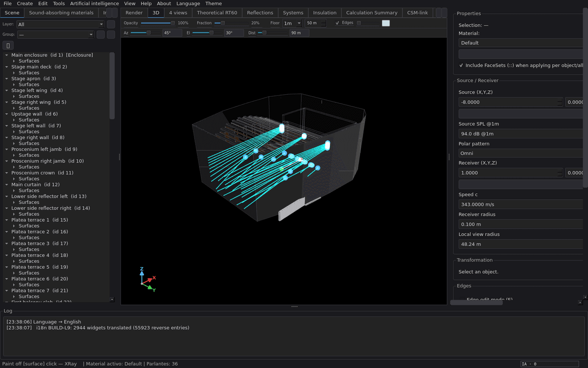Switch to the Theoretical RT60 tab
The image size is (588, 368).
[x=217, y=13]
